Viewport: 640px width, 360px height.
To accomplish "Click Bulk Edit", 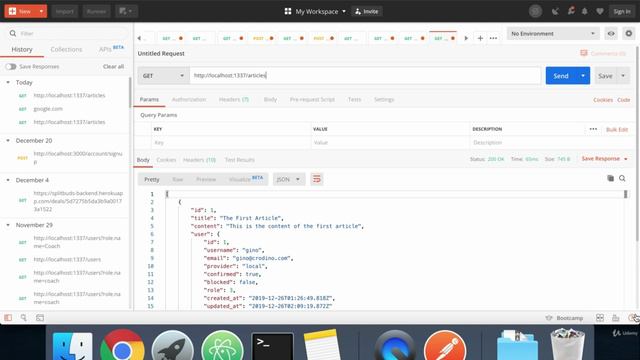I will (617, 129).
